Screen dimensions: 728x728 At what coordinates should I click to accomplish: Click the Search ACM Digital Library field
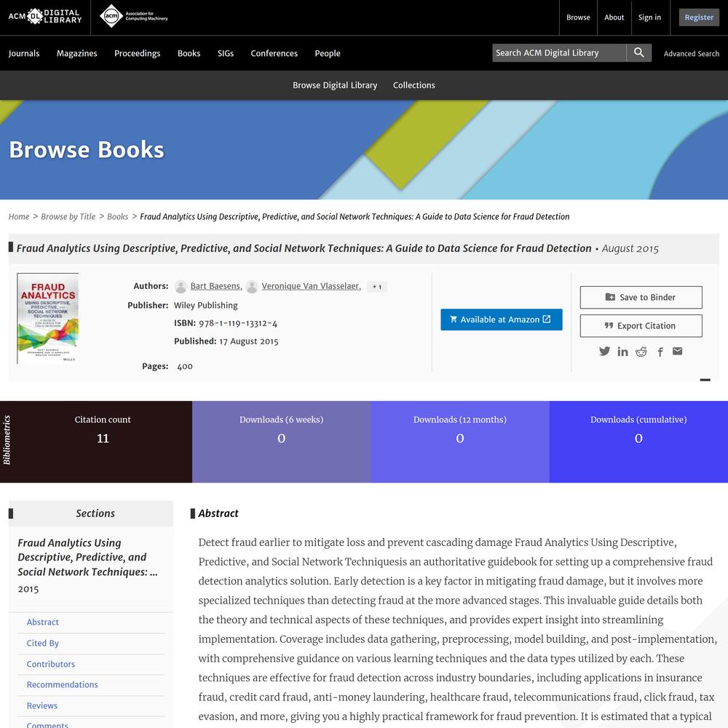(559, 53)
